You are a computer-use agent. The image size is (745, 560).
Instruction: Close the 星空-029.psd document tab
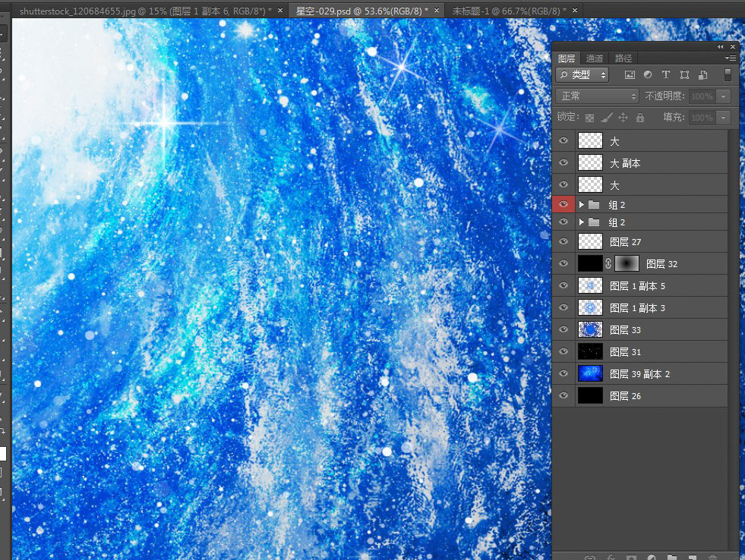(x=436, y=10)
